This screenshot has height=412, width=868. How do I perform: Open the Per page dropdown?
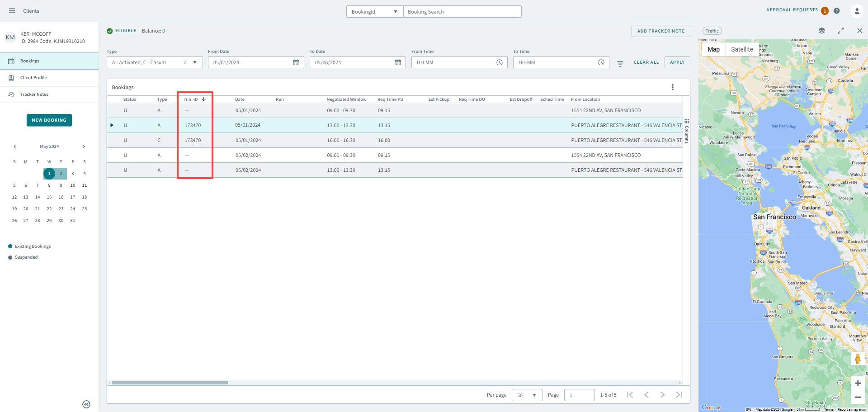527,395
